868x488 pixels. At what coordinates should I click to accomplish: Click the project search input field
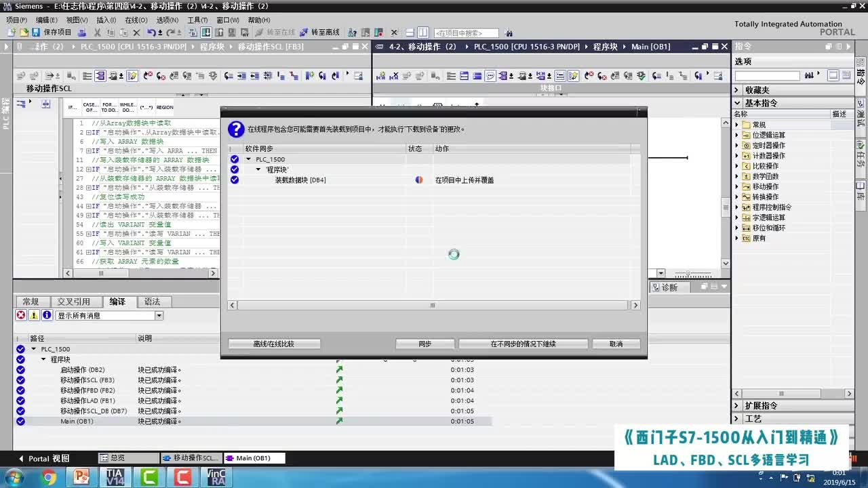point(466,33)
